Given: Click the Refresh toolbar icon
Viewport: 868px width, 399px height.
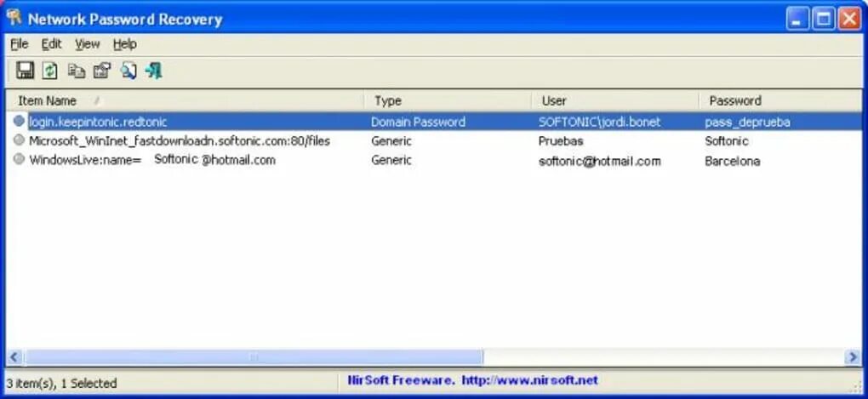Looking at the screenshot, I should [50, 71].
